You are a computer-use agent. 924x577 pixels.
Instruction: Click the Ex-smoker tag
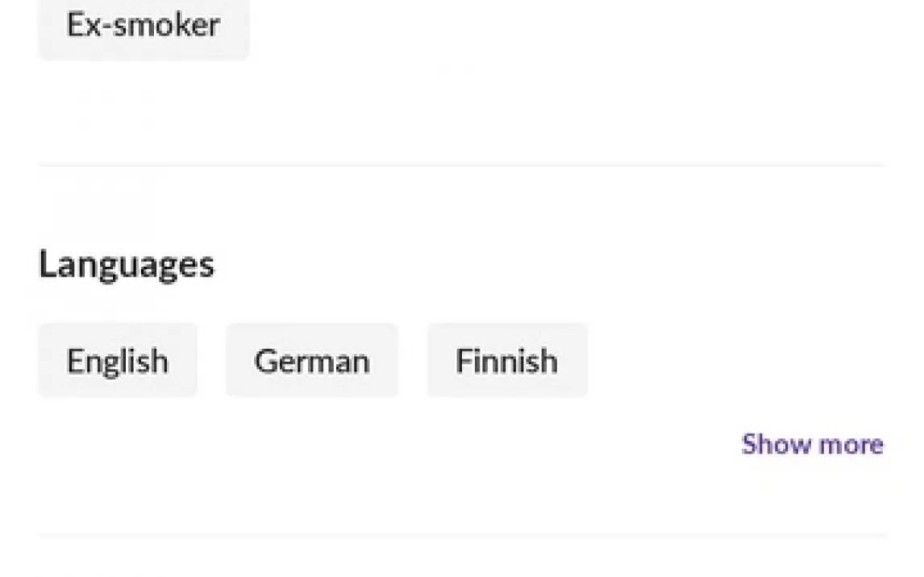(x=143, y=26)
